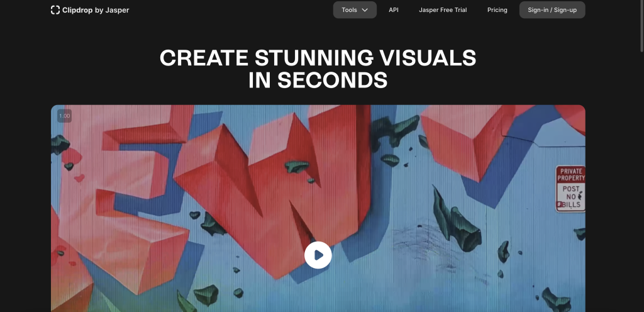Click the Clipdrop by Jasper wordmark
644x312 pixels.
tap(96, 10)
